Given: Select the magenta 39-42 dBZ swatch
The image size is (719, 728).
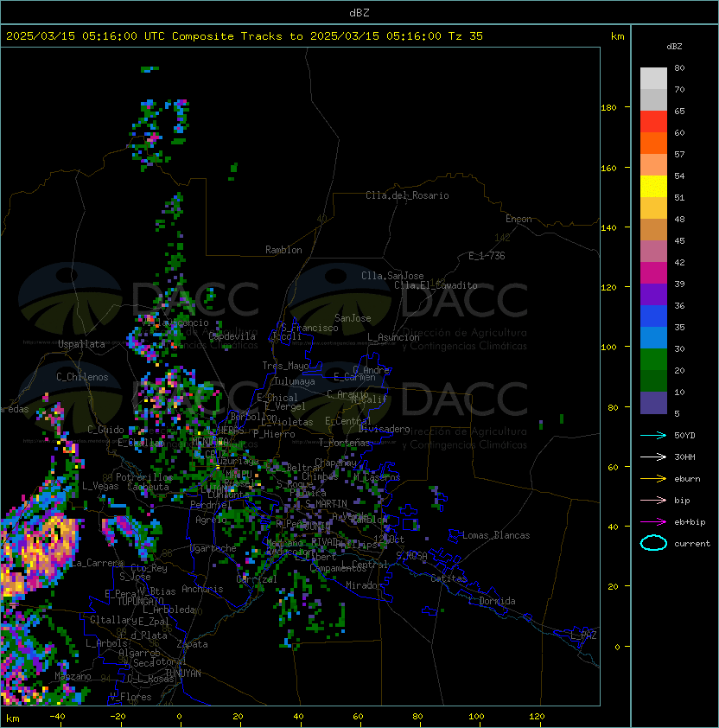Looking at the screenshot, I should 653,273.
